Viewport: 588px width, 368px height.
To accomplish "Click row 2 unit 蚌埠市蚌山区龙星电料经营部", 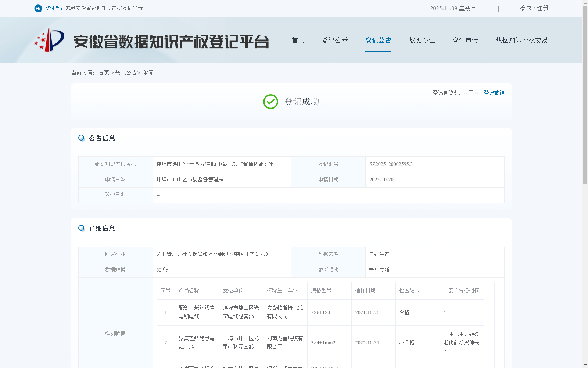I will point(241,343).
